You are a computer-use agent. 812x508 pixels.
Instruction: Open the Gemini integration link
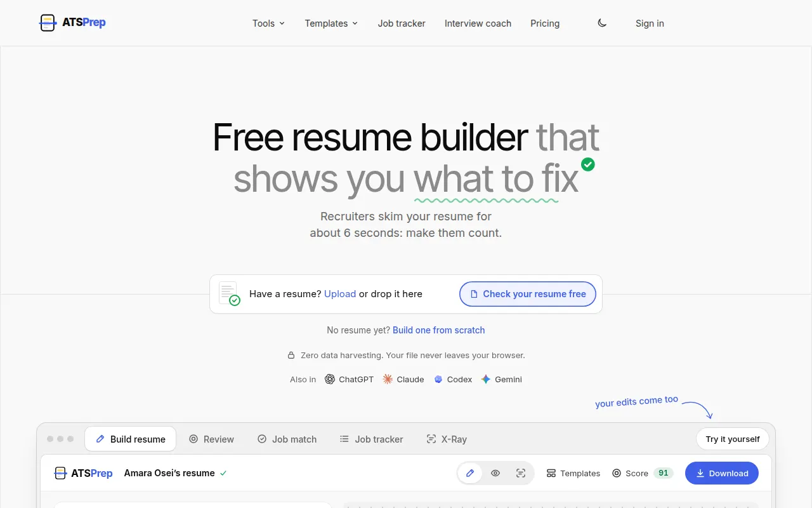coord(502,379)
